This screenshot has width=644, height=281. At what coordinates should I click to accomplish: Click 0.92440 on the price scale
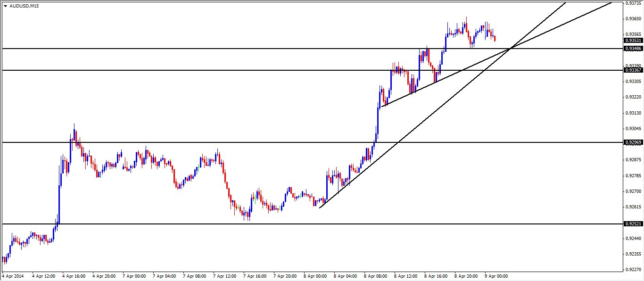[x=633, y=239]
